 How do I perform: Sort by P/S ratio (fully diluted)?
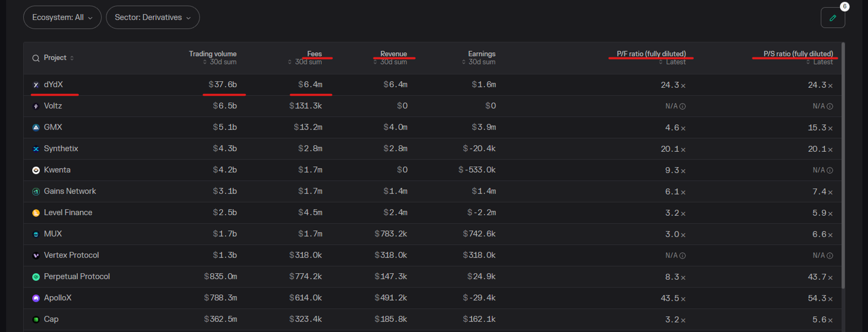pyautogui.click(x=798, y=58)
